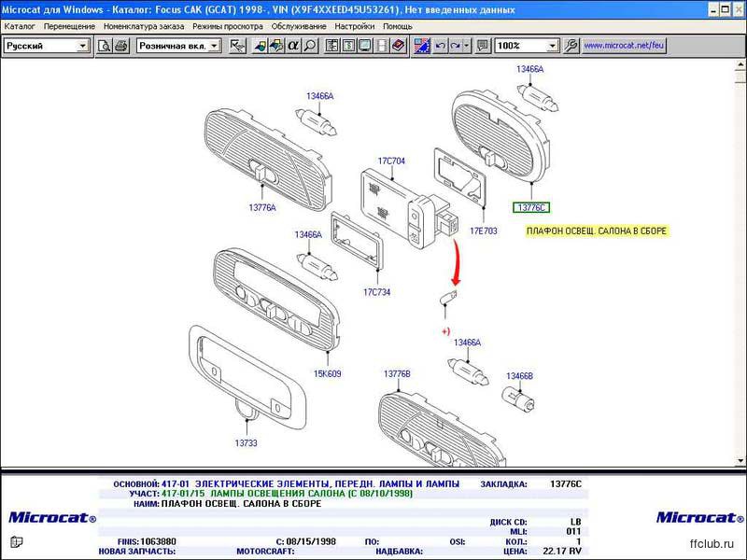Click the notes icon at bottom-left corner
The image size is (747, 560).
16,542
